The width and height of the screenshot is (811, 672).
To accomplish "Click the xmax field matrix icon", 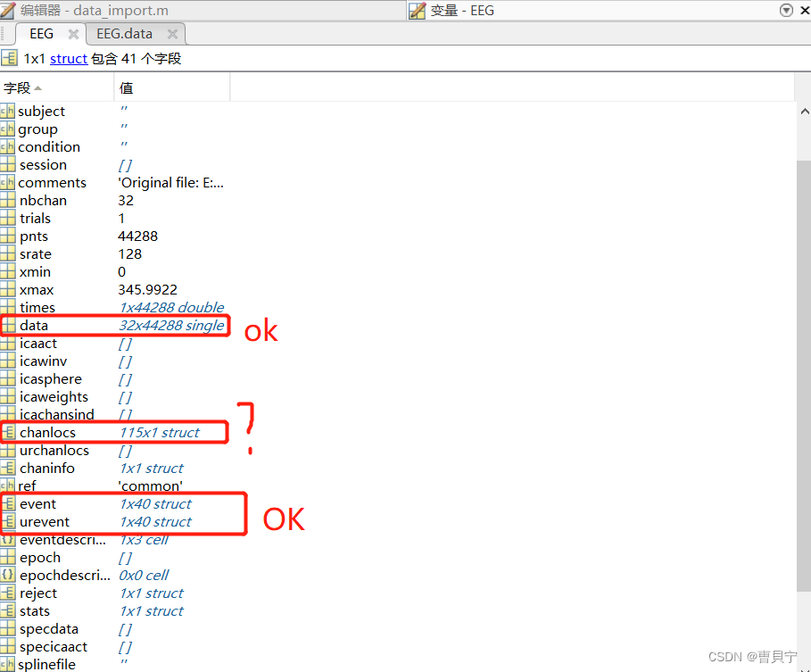I will point(7,290).
